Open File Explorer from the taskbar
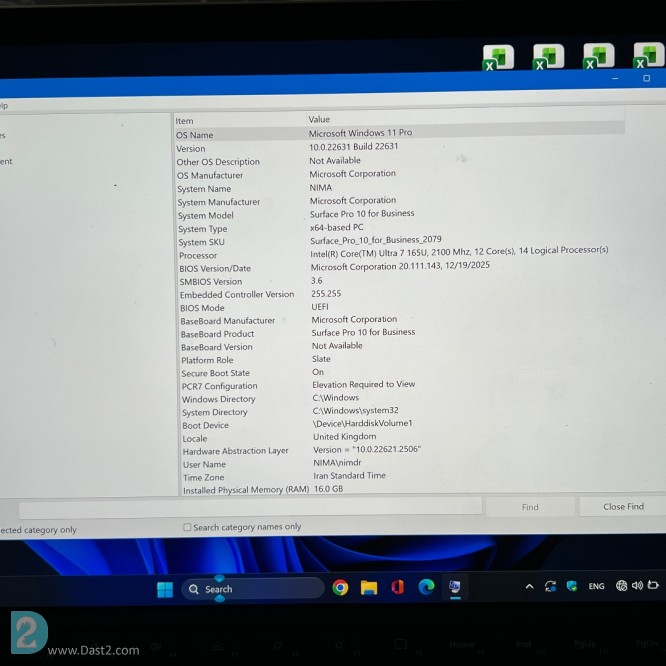Screen dimensions: 666x666 (x=369, y=588)
